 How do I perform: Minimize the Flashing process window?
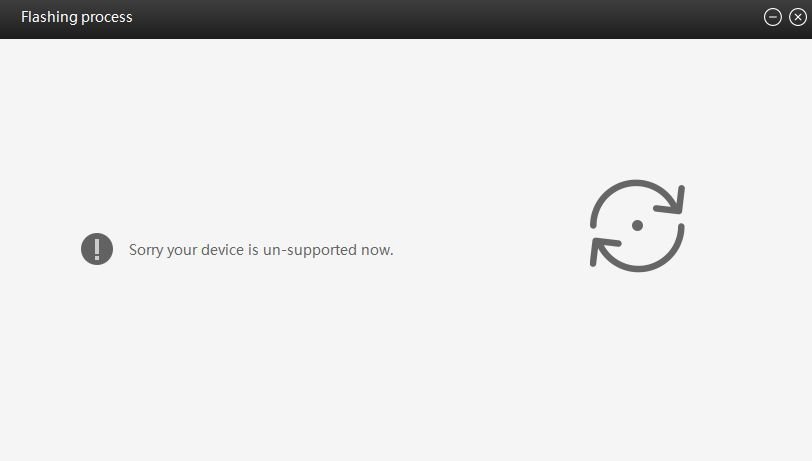(x=773, y=17)
